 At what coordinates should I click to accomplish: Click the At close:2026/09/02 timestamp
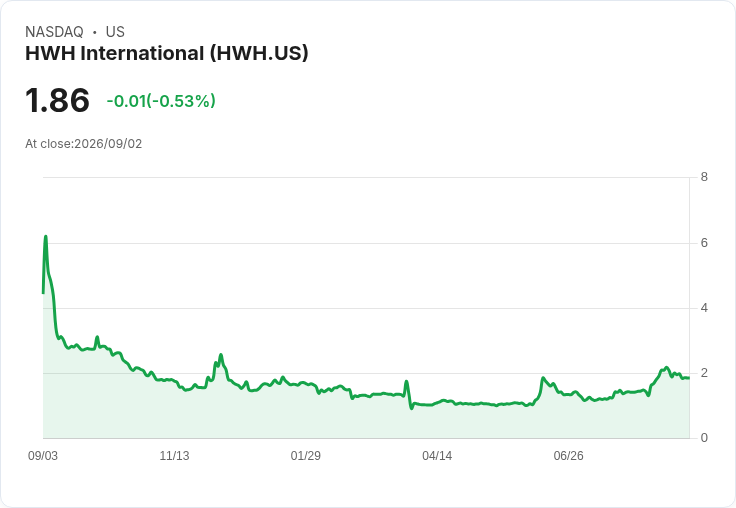point(84,144)
